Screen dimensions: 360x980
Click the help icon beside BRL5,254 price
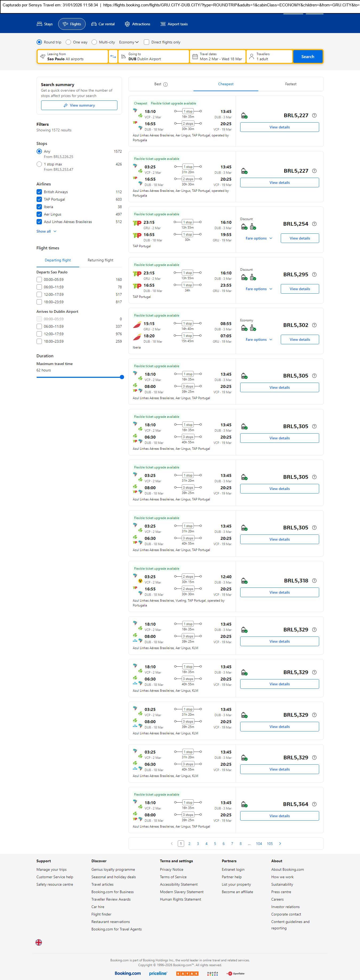[314, 224]
